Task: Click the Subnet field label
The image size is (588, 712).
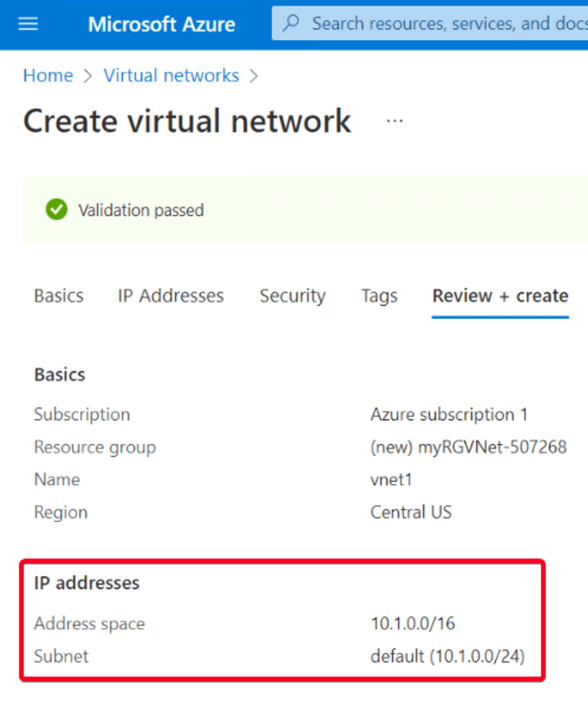Action: tap(61, 656)
